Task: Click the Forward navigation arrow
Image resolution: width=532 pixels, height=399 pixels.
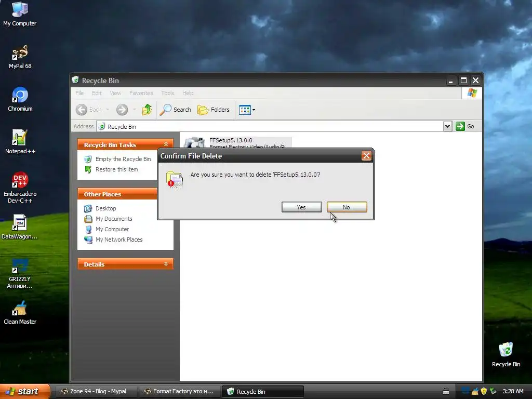Action: click(122, 110)
